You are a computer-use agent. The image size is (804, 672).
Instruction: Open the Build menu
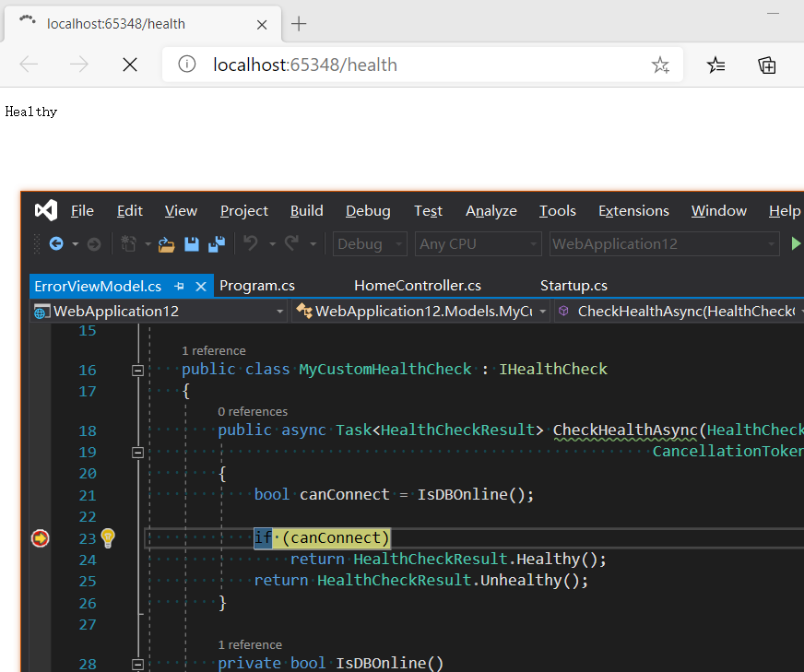[306, 211]
